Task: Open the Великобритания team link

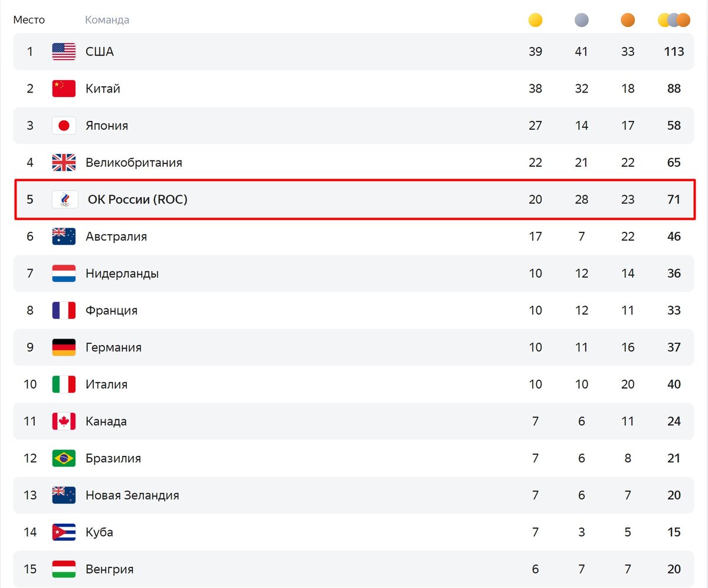Action: [133, 162]
